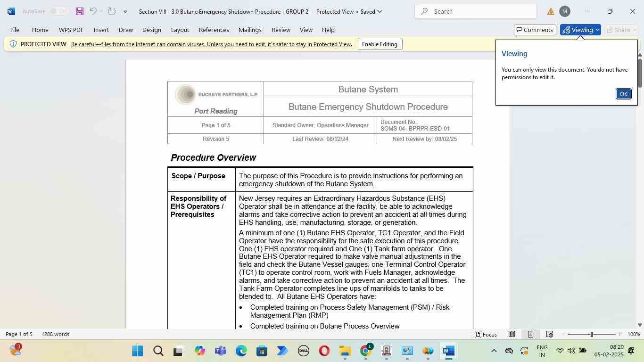Screen dimensions: 644x362
Task: Switch to the Home tab
Action: tap(40, 30)
